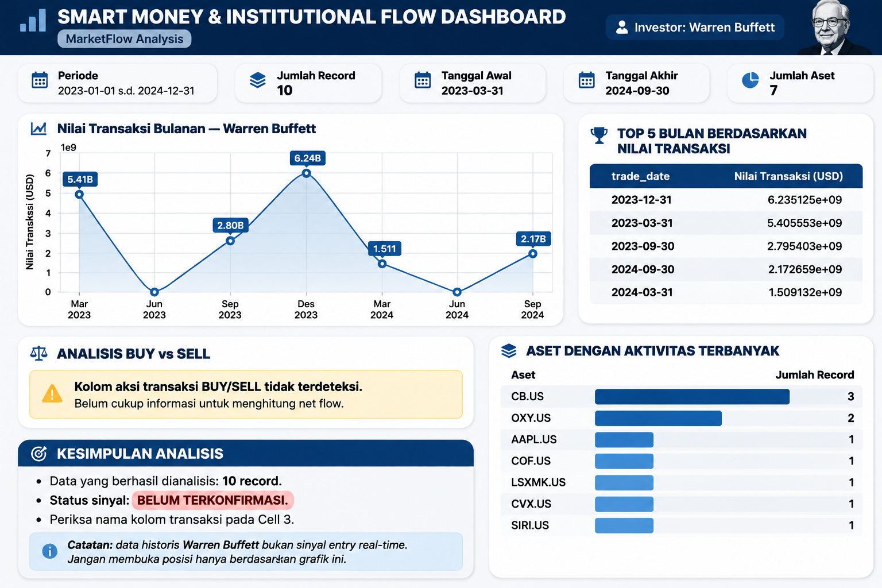This screenshot has height=588, width=882.
Task: Click the MarketFlow Analysis badge
Action: coord(125,39)
